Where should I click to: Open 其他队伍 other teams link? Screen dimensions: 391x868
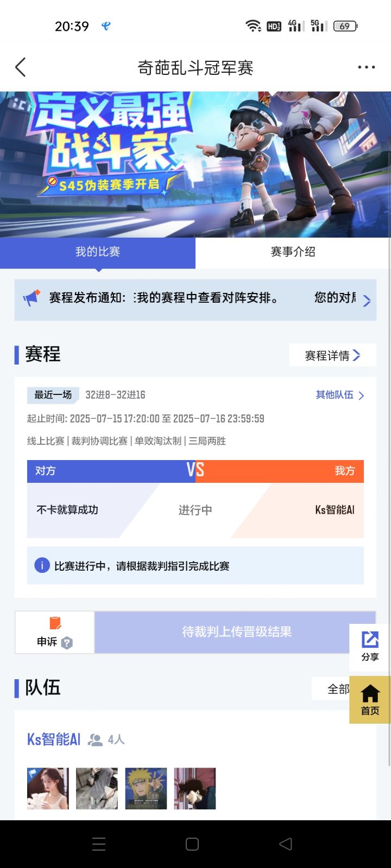click(339, 395)
